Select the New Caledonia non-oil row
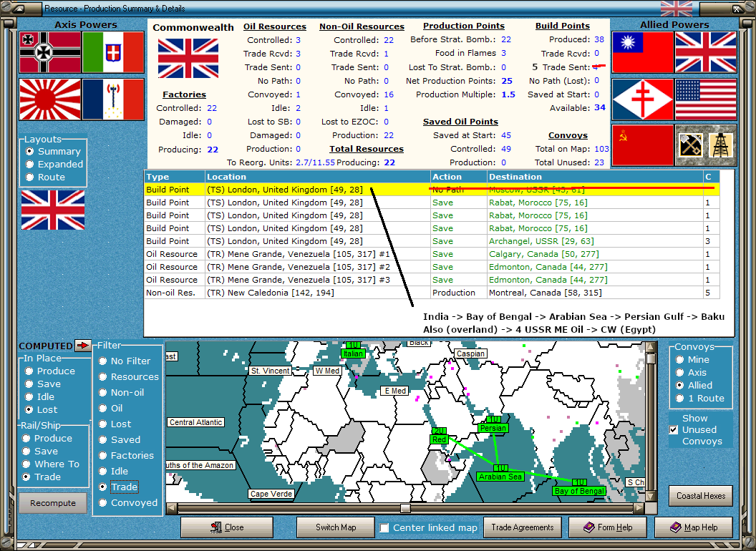This screenshot has width=756, height=551. click(432, 293)
